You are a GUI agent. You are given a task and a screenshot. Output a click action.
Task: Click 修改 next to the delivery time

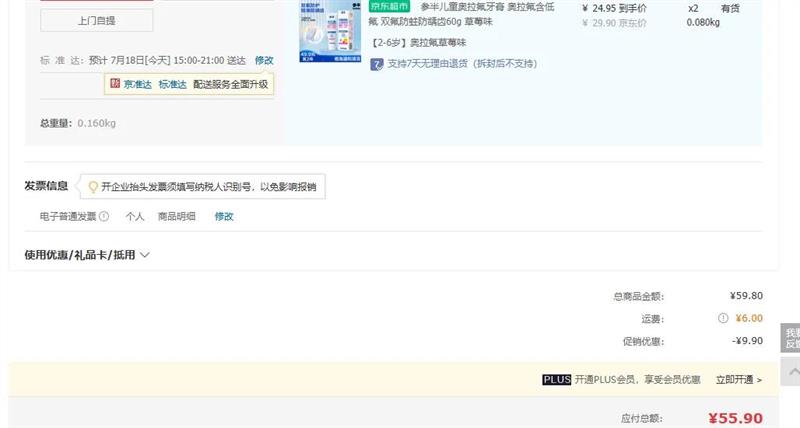264,60
